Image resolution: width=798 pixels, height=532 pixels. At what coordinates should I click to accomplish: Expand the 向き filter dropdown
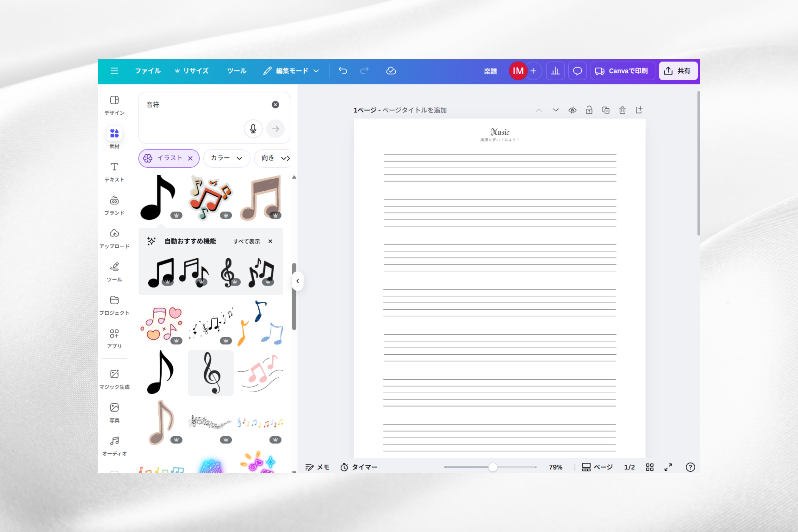(x=273, y=158)
